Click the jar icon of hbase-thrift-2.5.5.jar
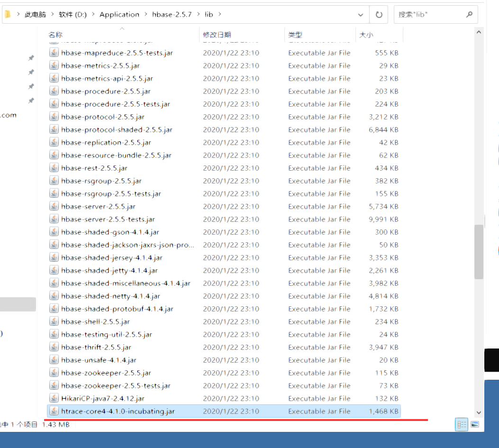 (x=54, y=347)
